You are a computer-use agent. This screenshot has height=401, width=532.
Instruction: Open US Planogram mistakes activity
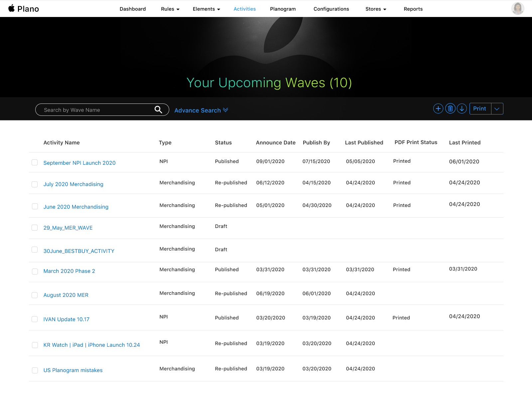point(73,370)
